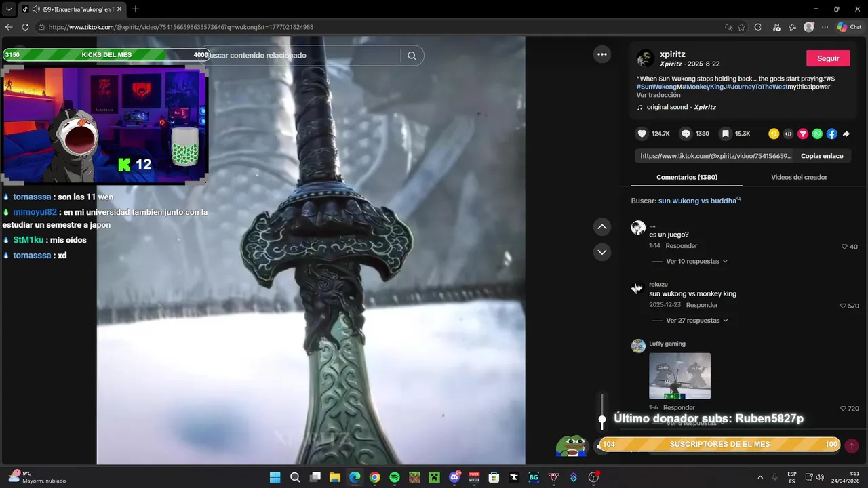Screen dimensions: 868x488
Task: Open a new browser tab
Action: point(136,9)
